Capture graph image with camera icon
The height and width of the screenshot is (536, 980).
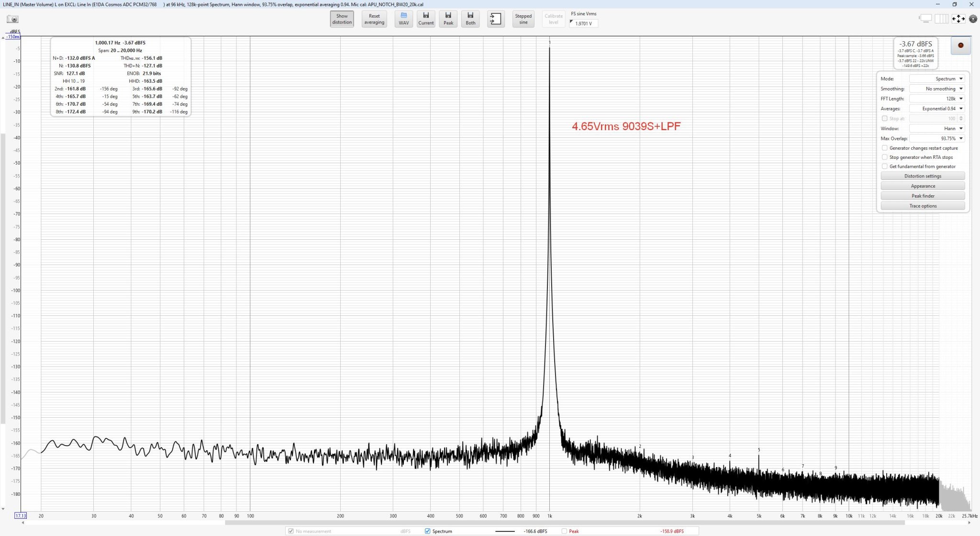[12, 19]
